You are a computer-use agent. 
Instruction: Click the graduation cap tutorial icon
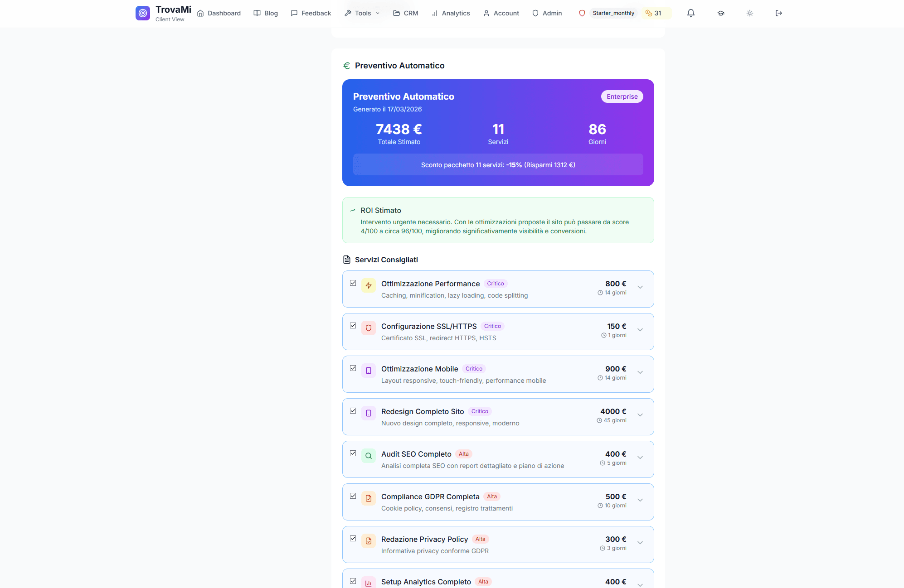(720, 13)
